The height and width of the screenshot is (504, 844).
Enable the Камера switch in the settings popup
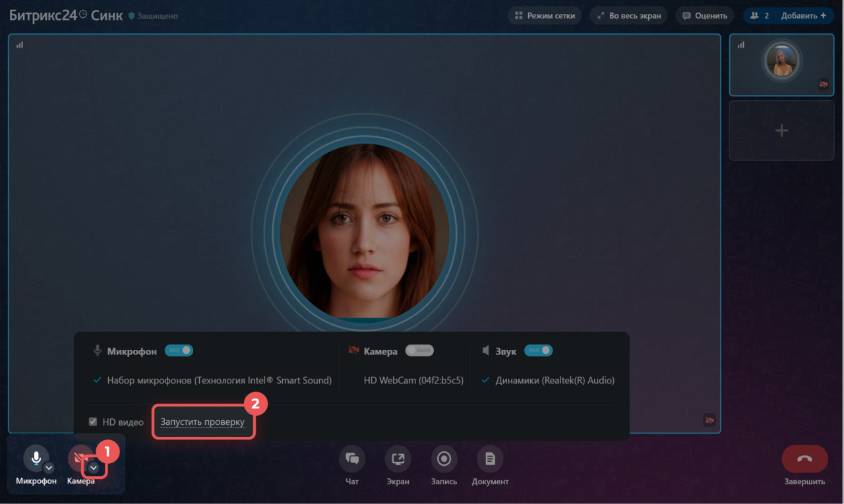click(419, 350)
